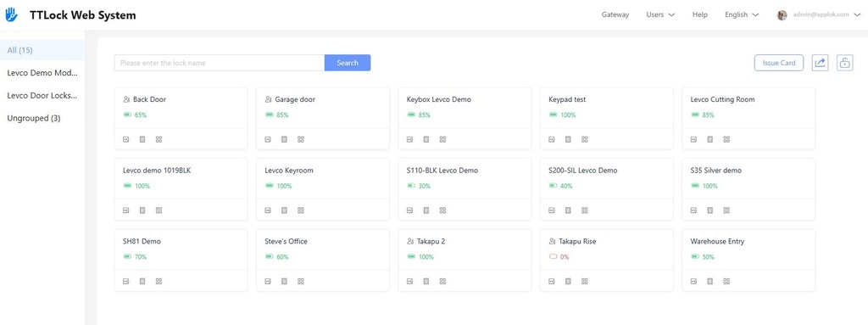The height and width of the screenshot is (325, 868).
Task: Click the document icon on Back Door card
Action: [x=142, y=139]
